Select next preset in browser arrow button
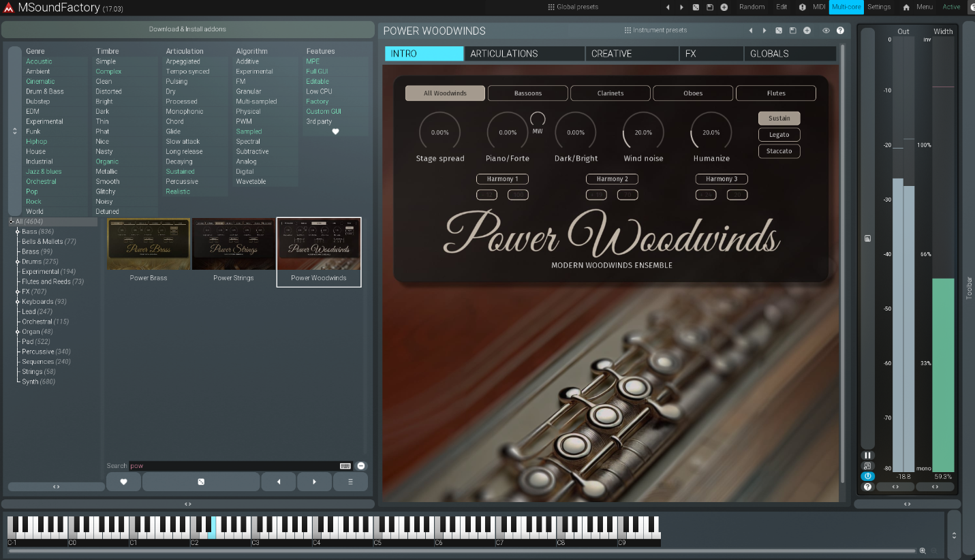Screen dimensions: 975x560 click(314, 482)
